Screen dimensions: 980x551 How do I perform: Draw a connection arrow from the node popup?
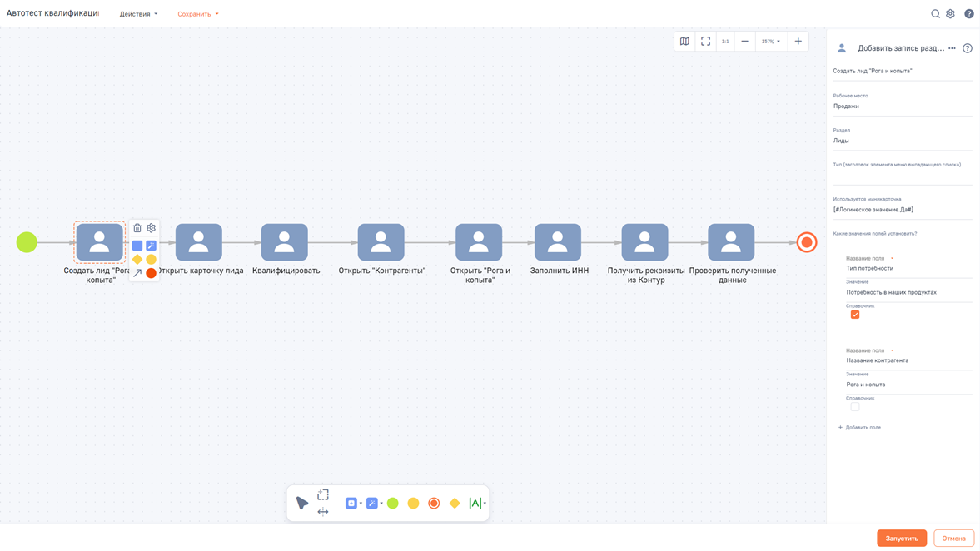[x=137, y=273]
